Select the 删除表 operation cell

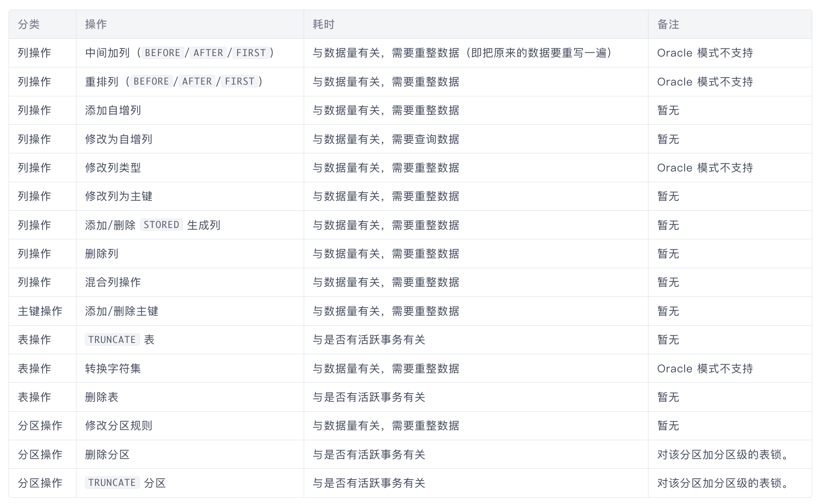pos(102,397)
